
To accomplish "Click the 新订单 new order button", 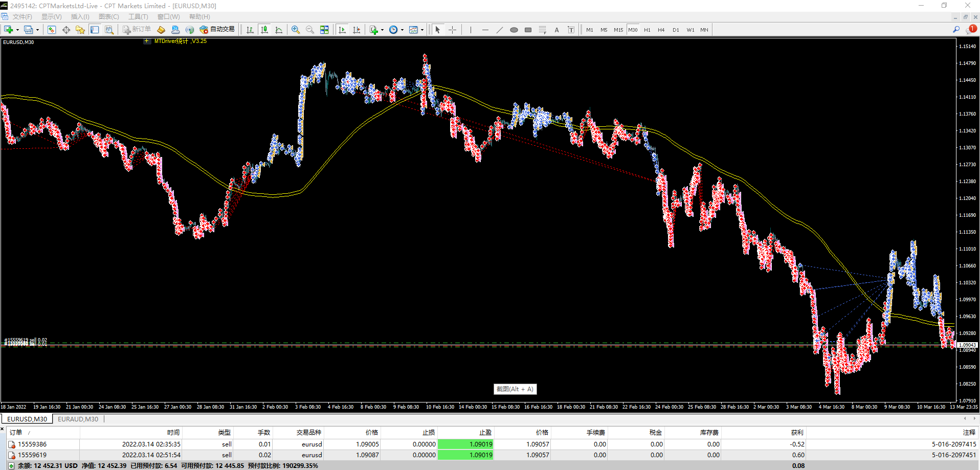I will click(137, 30).
